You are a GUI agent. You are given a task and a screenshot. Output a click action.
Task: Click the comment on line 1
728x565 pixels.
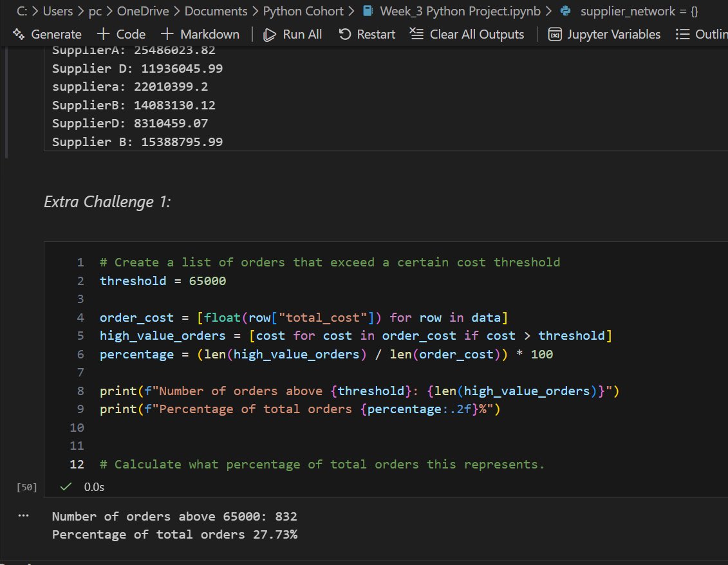coord(330,262)
